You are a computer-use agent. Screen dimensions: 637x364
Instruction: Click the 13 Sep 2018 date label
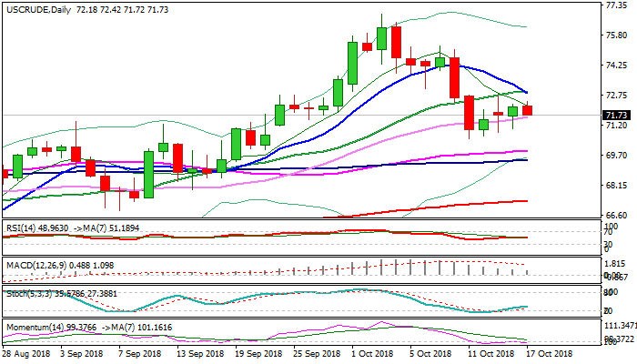pyautogui.click(x=199, y=354)
